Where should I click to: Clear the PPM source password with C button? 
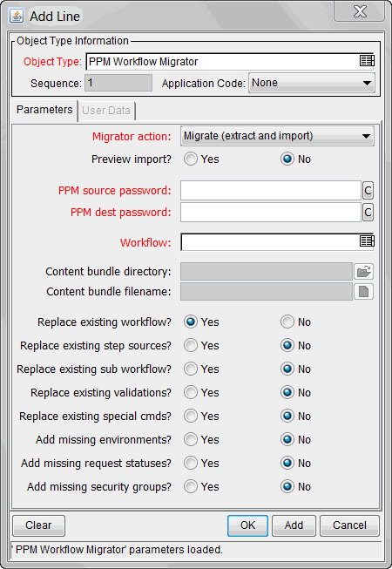click(368, 191)
